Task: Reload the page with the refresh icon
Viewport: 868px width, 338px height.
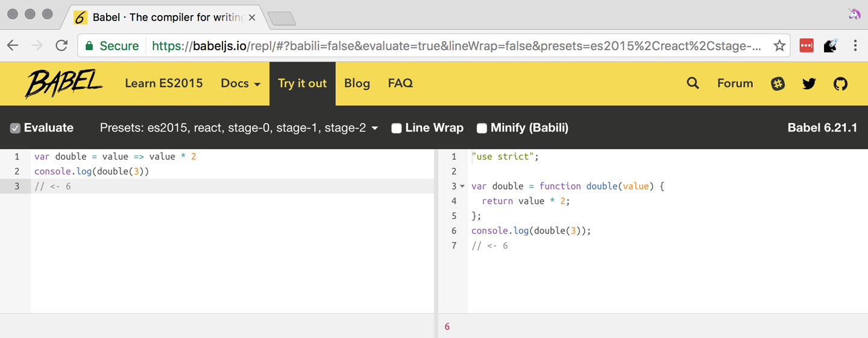Action: coord(61,45)
